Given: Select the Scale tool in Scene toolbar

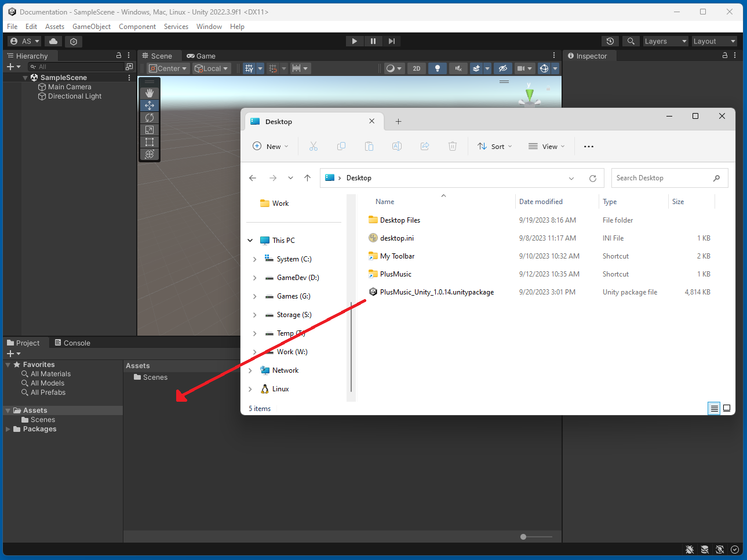Looking at the screenshot, I should [x=150, y=130].
